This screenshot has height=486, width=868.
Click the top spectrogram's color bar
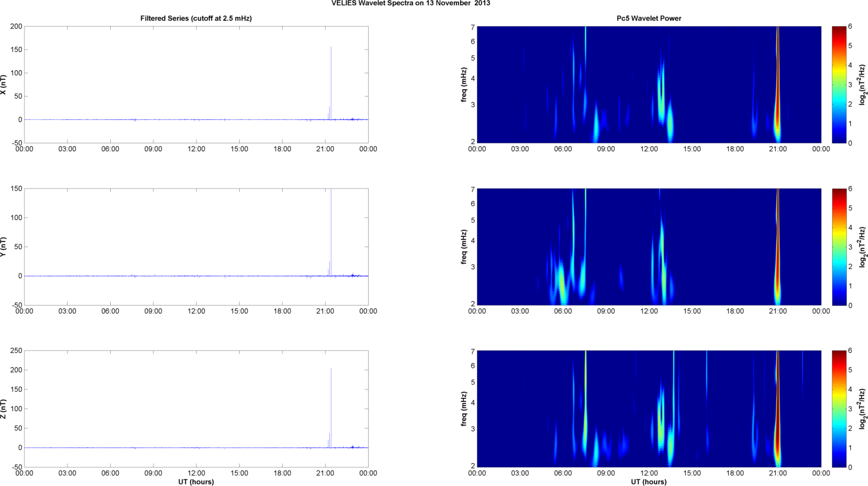coord(838,85)
